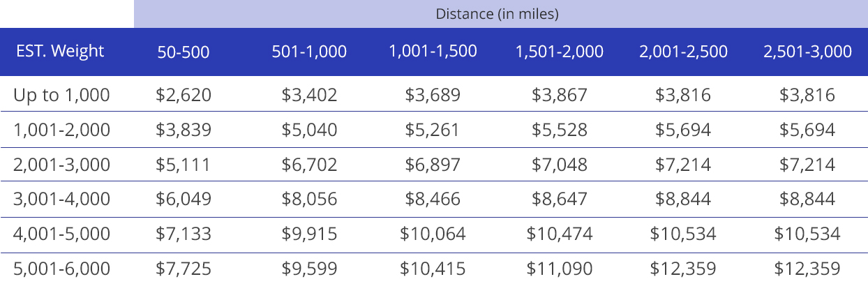Click the 3,001-4,000 weight row label
This screenshot has height=293, width=868.
coord(61,199)
